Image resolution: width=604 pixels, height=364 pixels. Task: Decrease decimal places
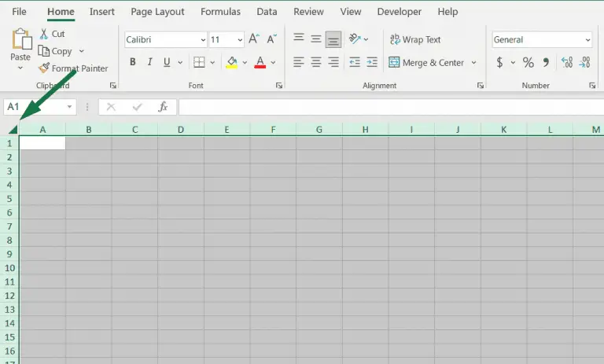(584, 62)
